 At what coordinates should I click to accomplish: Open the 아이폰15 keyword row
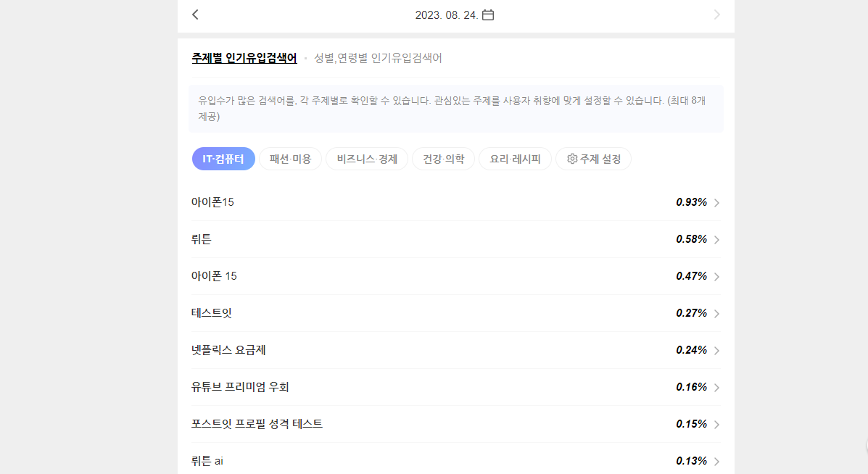tap(455, 202)
